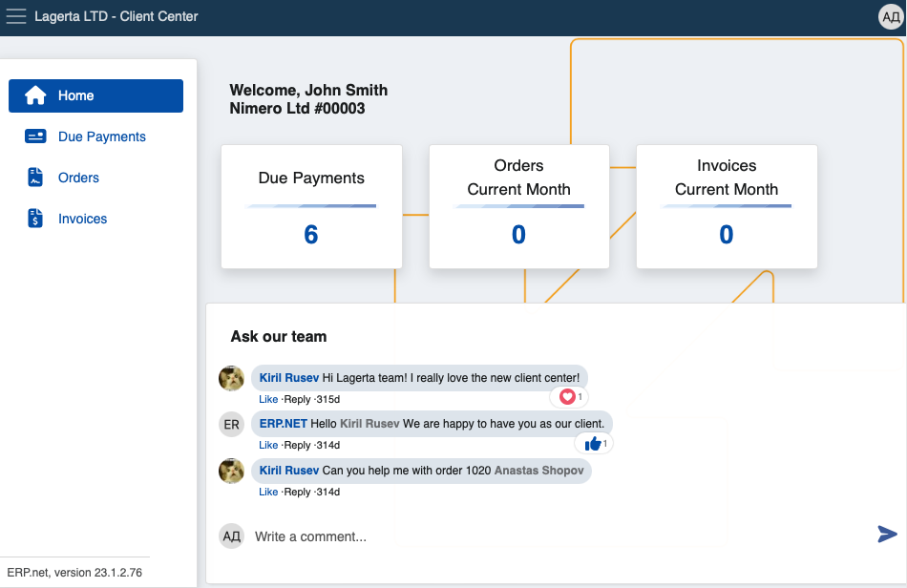Toggle the thumbs-up reaction on ERP.NET's reply
The width and height of the screenshot is (907, 588).
(x=592, y=443)
